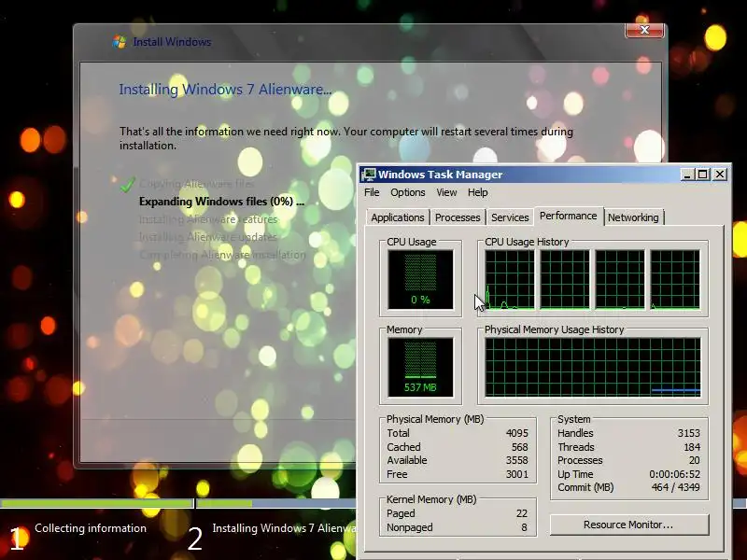Switch to the Networking tab

633,217
